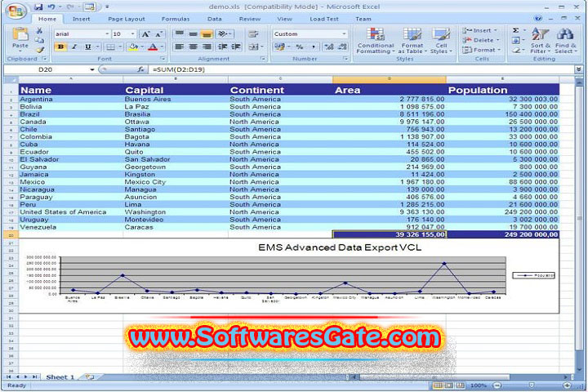
Task: Switch to Page Layout view in status bar
Action: tap(449, 385)
